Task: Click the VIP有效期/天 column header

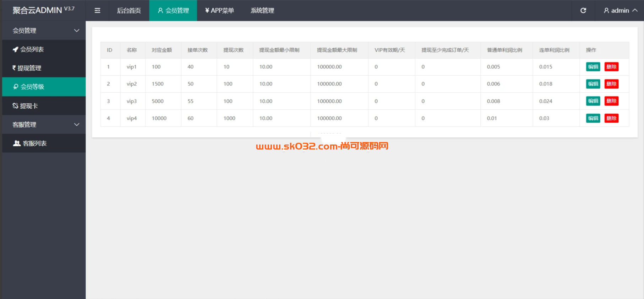Action: click(392, 50)
